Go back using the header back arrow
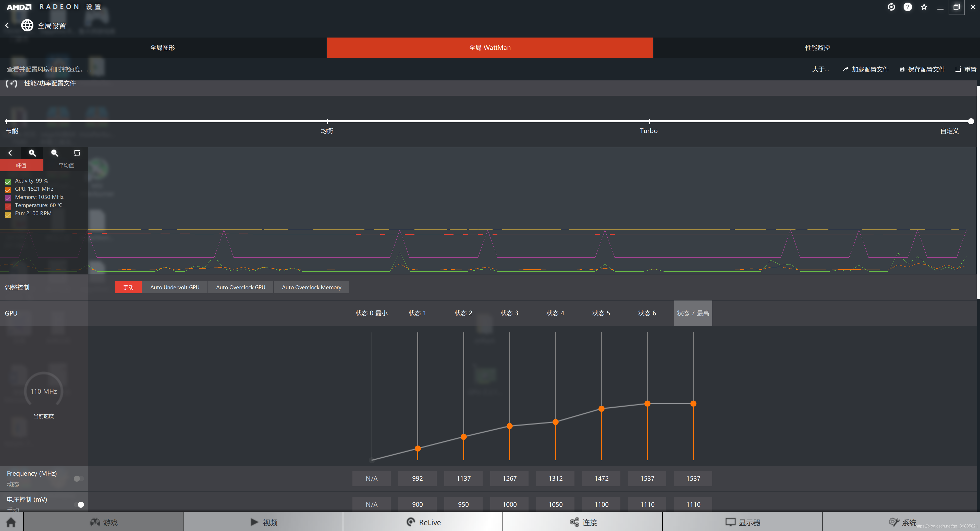The height and width of the screenshot is (531, 980). pos(7,25)
